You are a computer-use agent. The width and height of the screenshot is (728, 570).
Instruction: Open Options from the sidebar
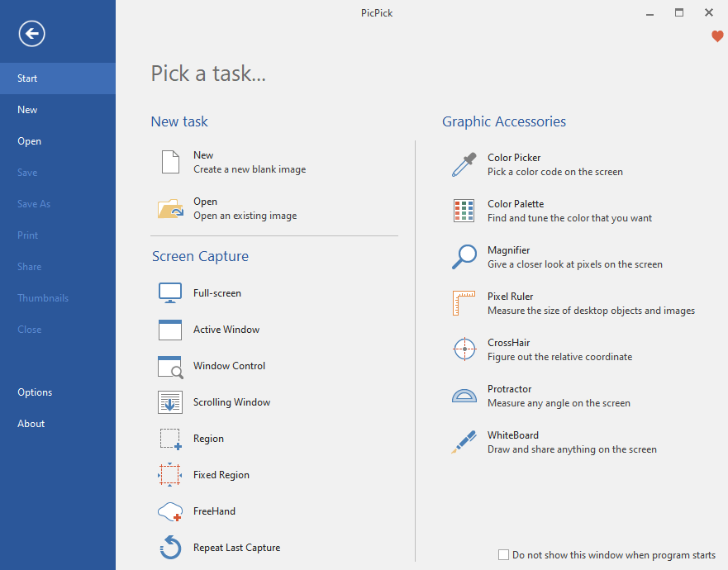point(58,392)
